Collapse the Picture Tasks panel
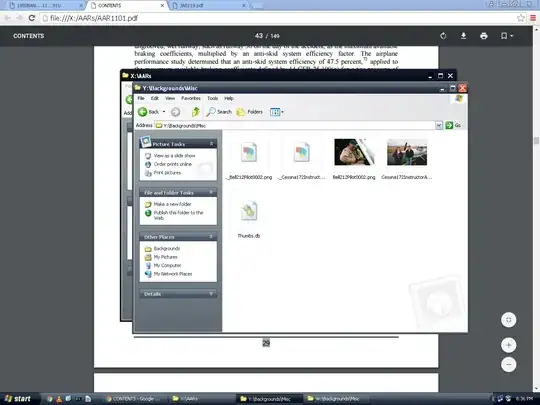 pyautogui.click(x=211, y=144)
